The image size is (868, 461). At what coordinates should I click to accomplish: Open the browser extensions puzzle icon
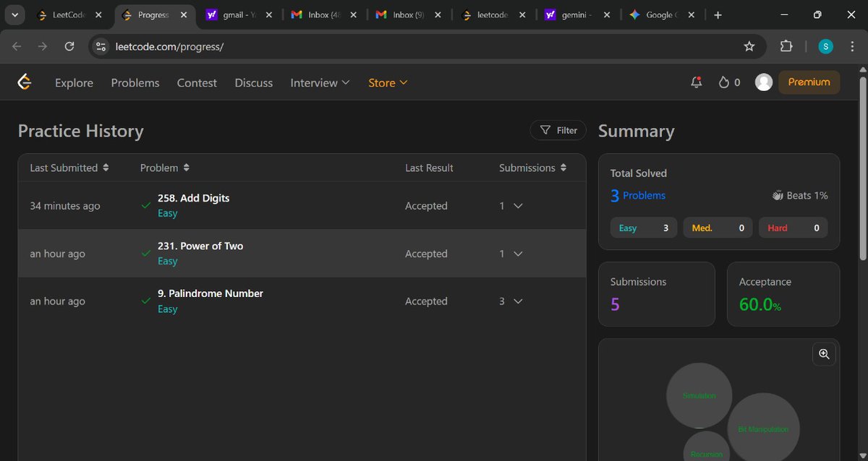(786, 46)
